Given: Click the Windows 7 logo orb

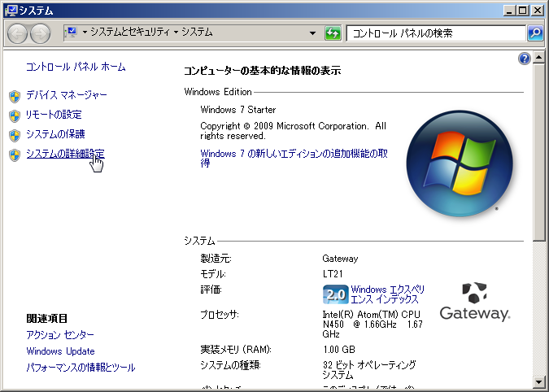Looking at the screenshot, I should click(x=460, y=163).
